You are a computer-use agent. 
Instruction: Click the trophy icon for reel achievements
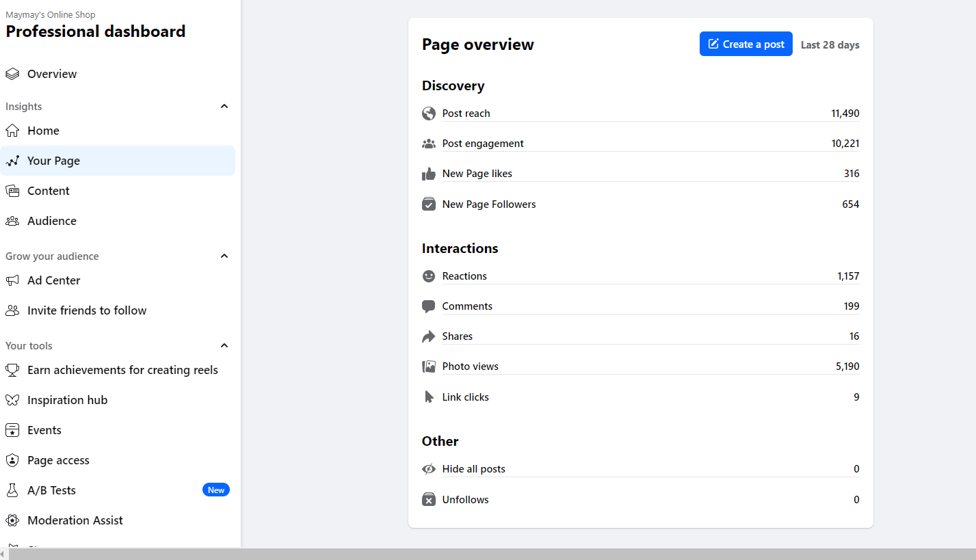tap(12, 370)
